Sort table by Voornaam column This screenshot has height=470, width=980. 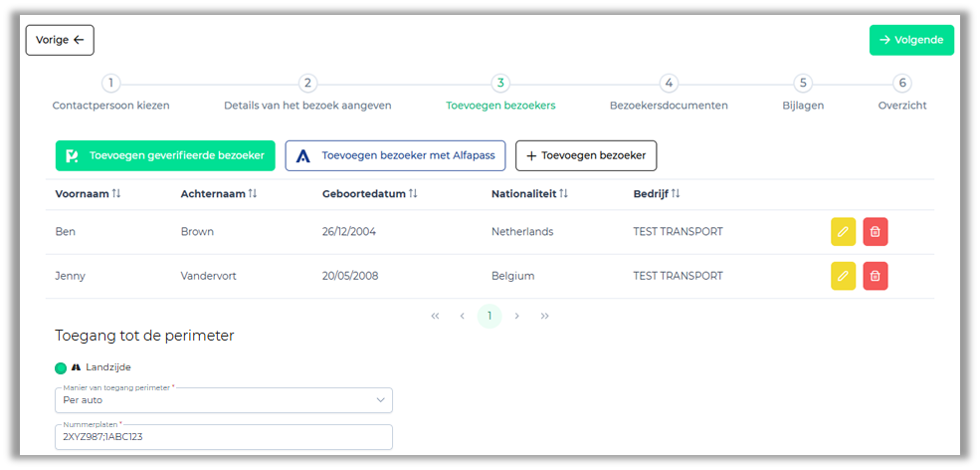click(x=116, y=194)
